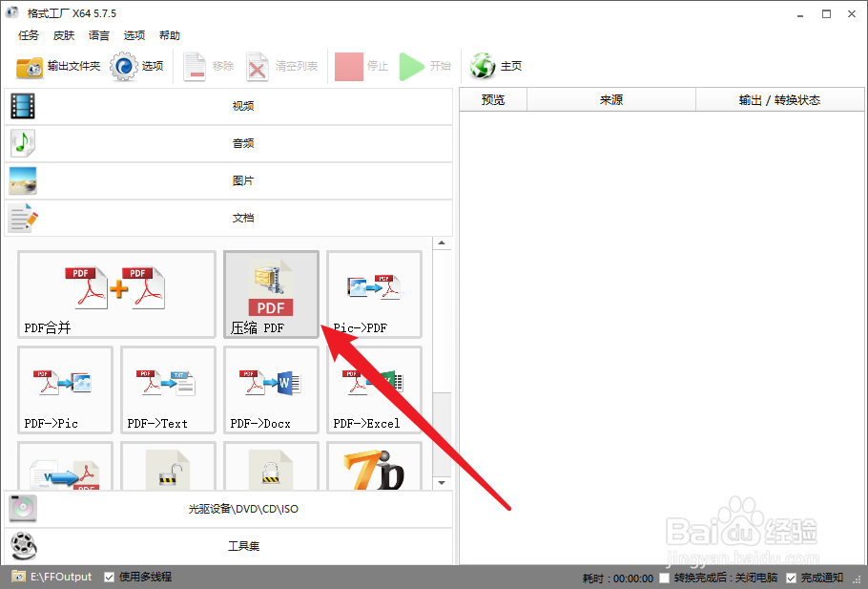The width and height of the screenshot is (868, 589).
Task: Click the 主页 home globe icon
Action: tap(481, 65)
